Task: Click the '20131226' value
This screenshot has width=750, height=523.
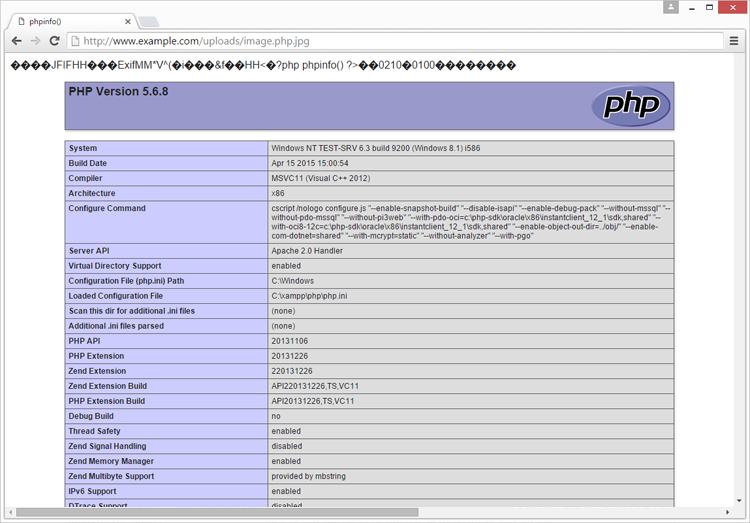Action: [x=290, y=356]
